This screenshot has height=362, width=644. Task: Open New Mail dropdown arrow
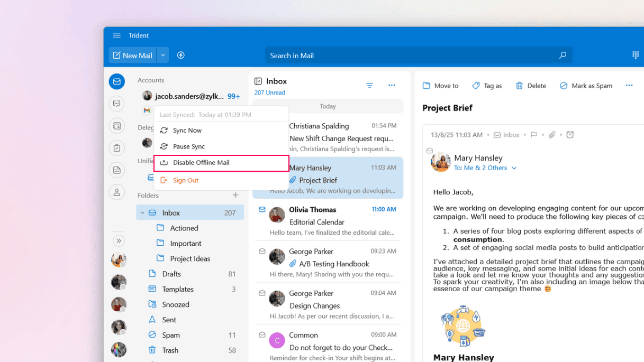click(163, 55)
